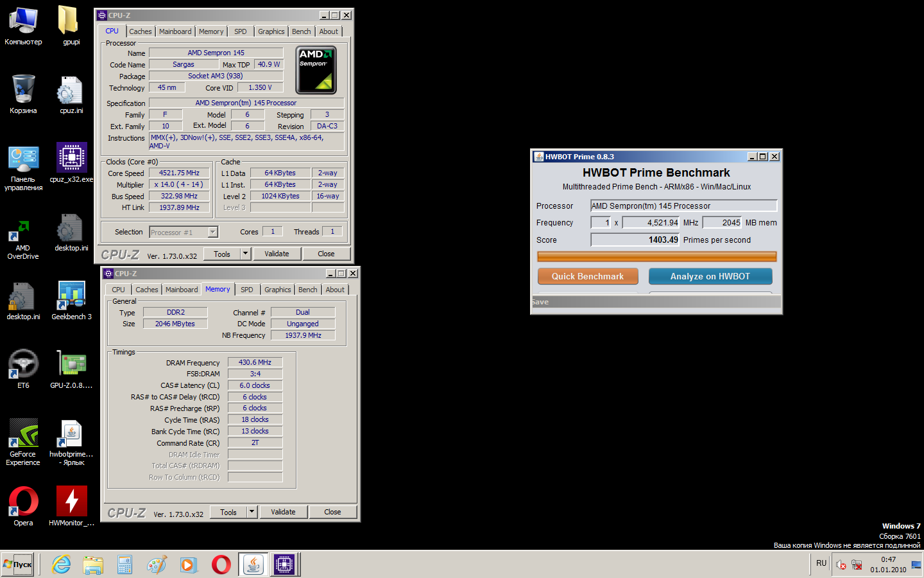Click the Core Speed value 4521.75 MHz
This screenshot has height=578, width=924.
179,173
